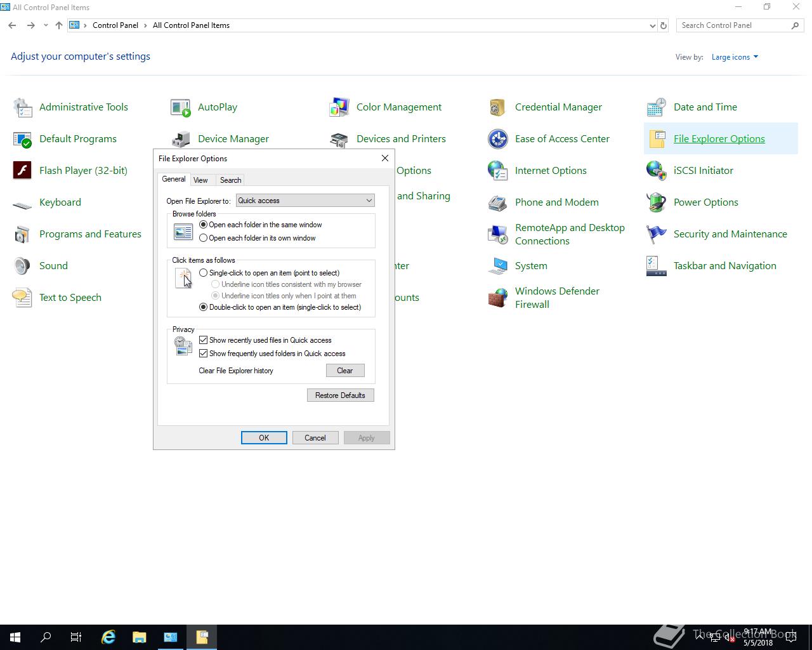Click Restore Defaults in File Explorer Options

pyautogui.click(x=340, y=395)
